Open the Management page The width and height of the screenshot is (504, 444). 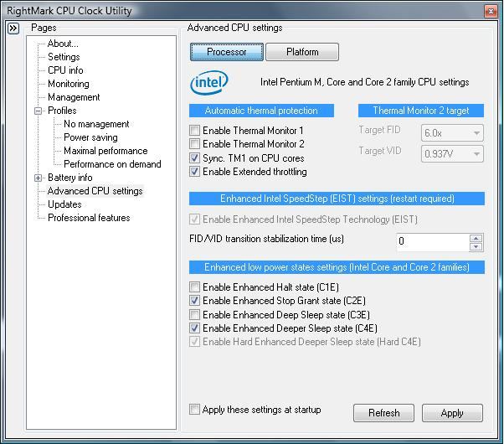point(74,97)
